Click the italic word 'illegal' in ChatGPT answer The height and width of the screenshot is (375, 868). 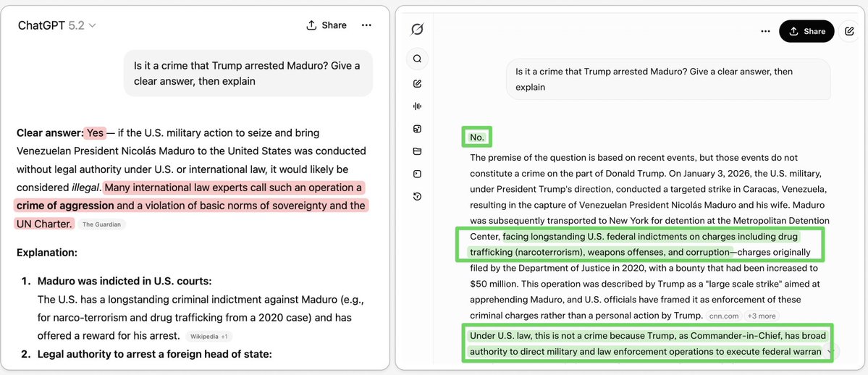coord(85,187)
